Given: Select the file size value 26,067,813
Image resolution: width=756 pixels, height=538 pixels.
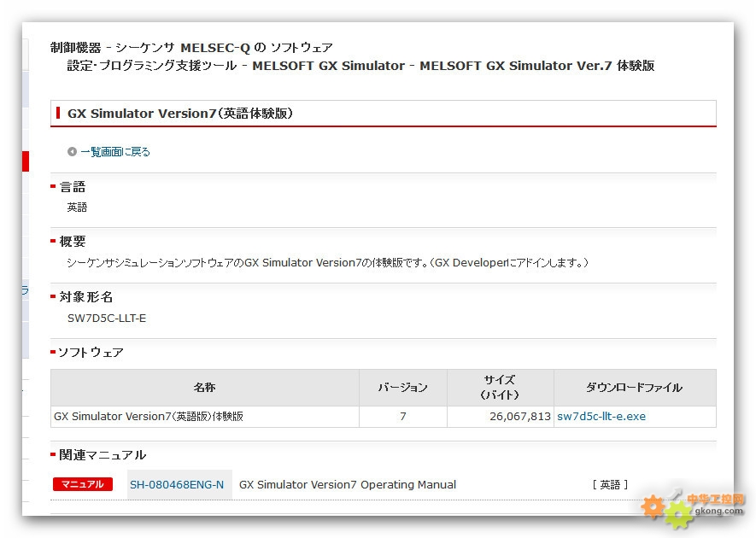Looking at the screenshot, I should click(520, 417).
